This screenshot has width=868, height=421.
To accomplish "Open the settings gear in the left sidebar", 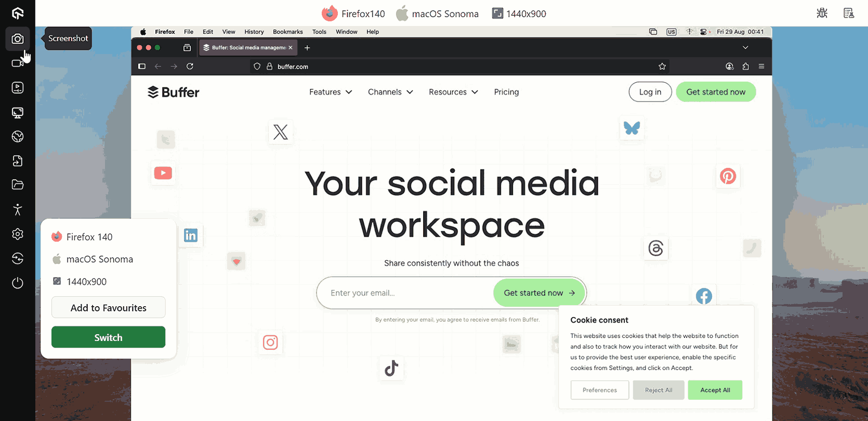I will tap(18, 234).
